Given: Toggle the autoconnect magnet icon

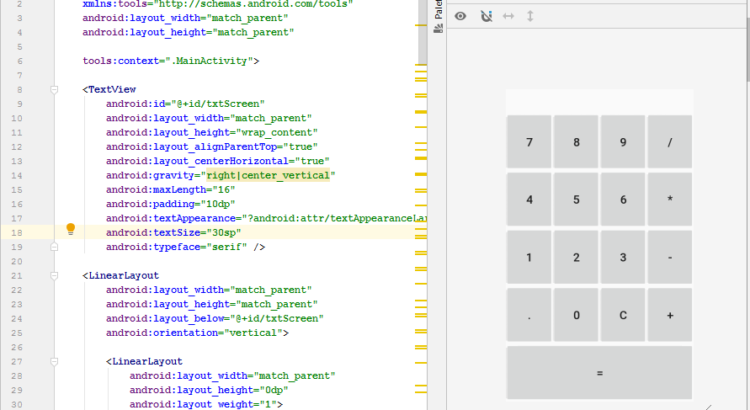Looking at the screenshot, I should click(x=486, y=16).
